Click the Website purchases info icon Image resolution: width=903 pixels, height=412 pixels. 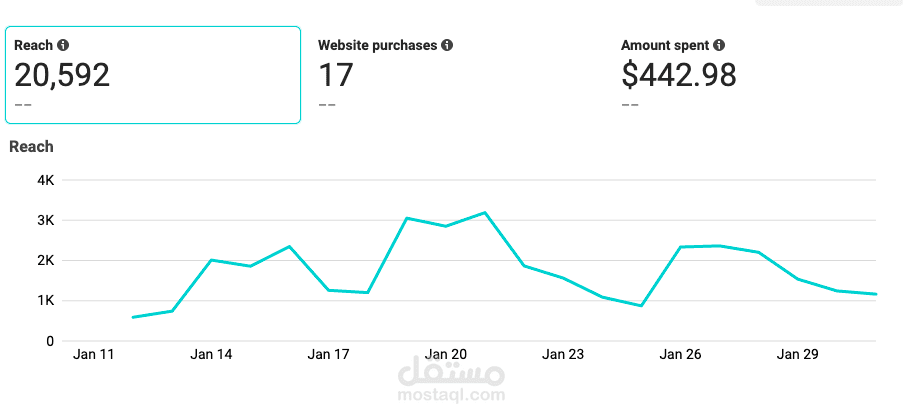447,45
